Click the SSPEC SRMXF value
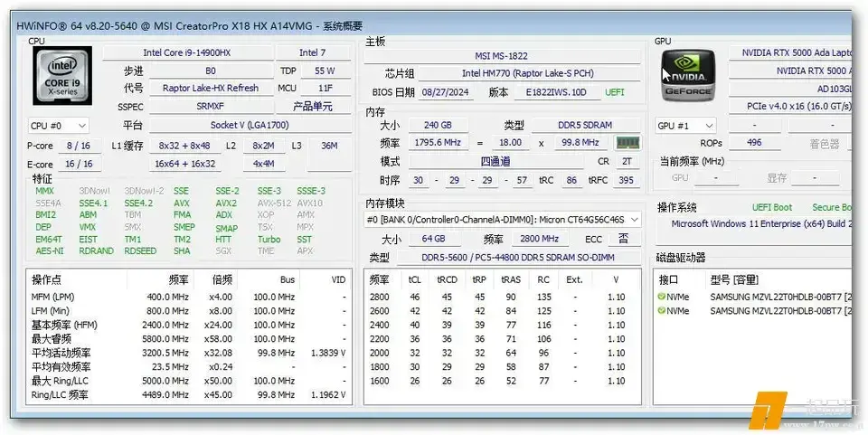 pos(211,106)
